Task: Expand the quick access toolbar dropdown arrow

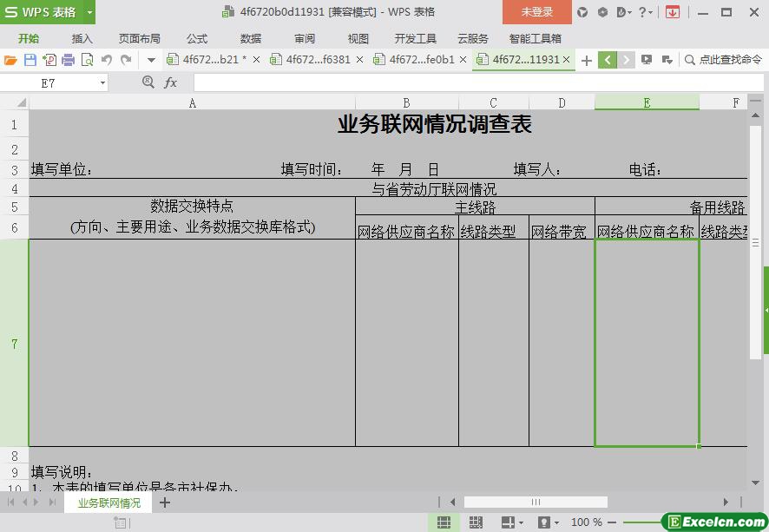Action: (151, 60)
